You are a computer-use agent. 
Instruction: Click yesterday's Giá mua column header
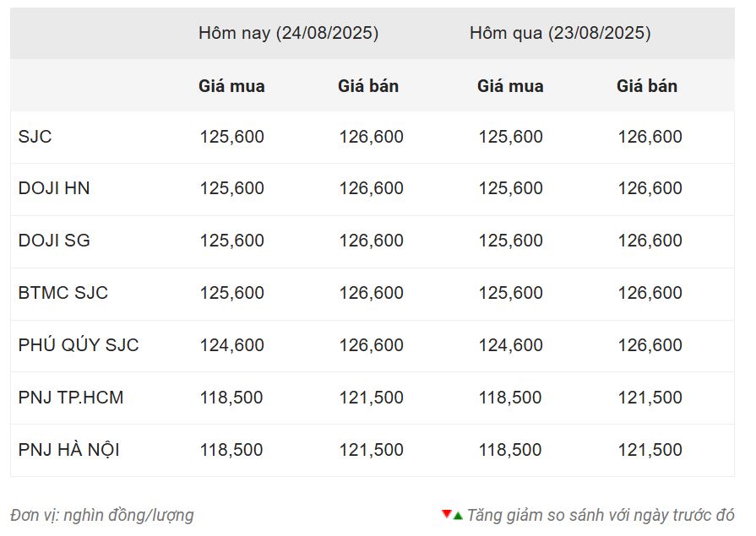(x=510, y=86)
